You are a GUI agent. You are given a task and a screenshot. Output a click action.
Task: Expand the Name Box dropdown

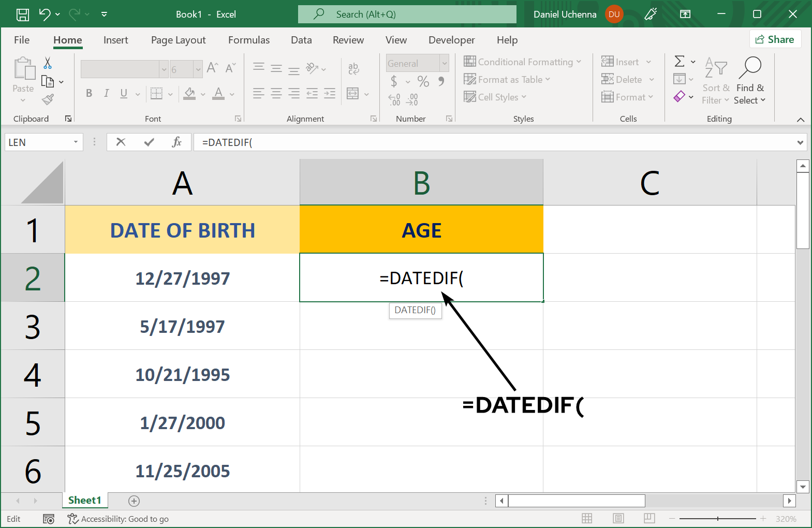[x=76, y=142]
